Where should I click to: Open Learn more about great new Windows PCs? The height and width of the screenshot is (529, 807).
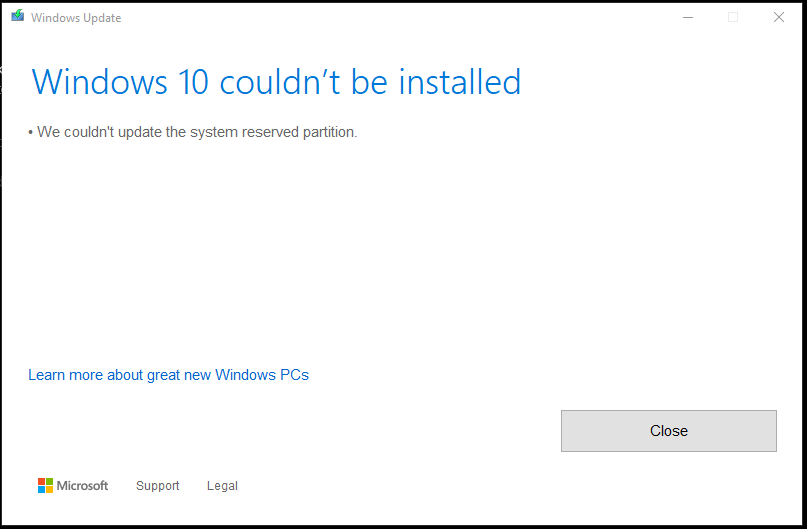[168, 375]
